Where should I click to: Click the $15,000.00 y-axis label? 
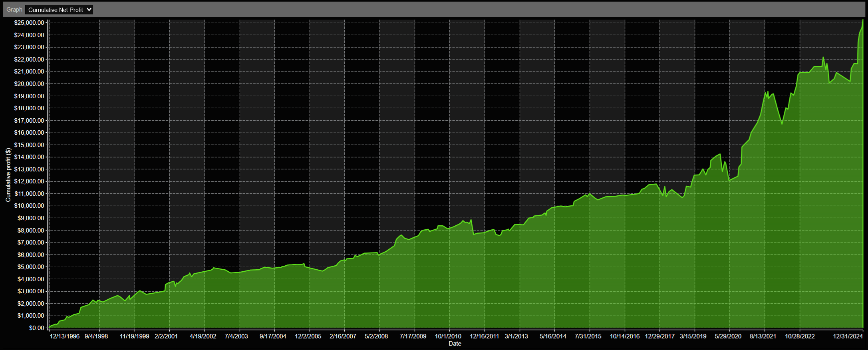click(29, 145)
